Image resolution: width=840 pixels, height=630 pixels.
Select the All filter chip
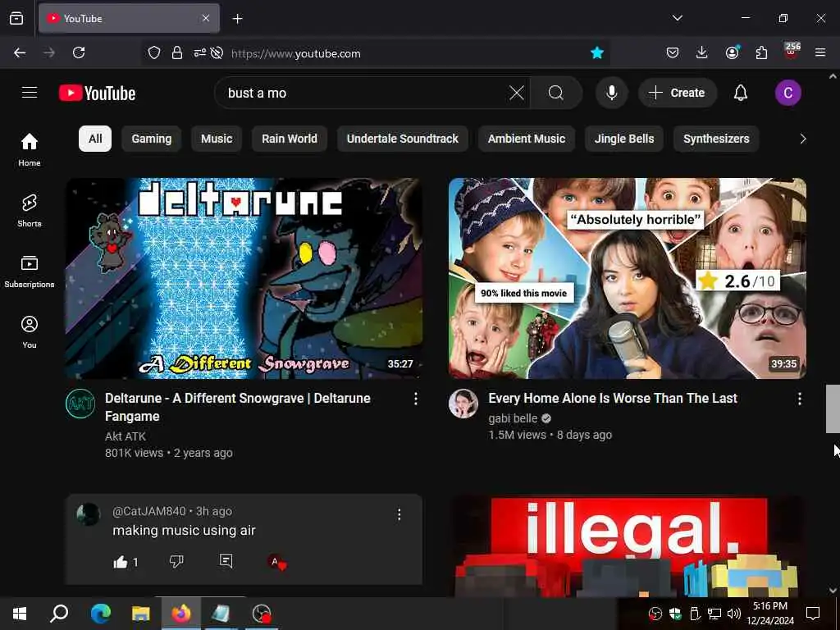coord(95,139)
